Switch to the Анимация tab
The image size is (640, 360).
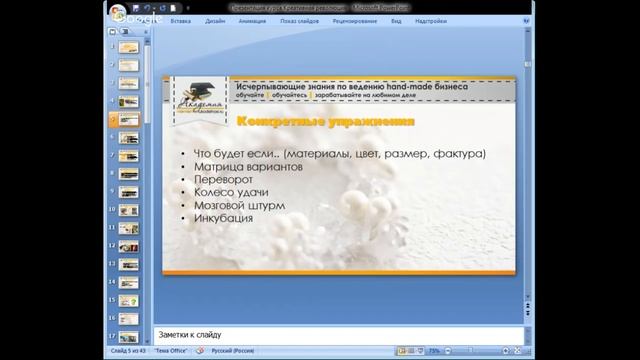pos(252,21)
